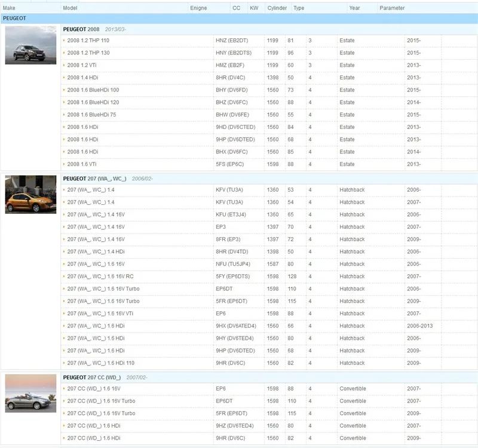Click Convertible type in the 9HZ (DV6TED4) row

point(353,426)
